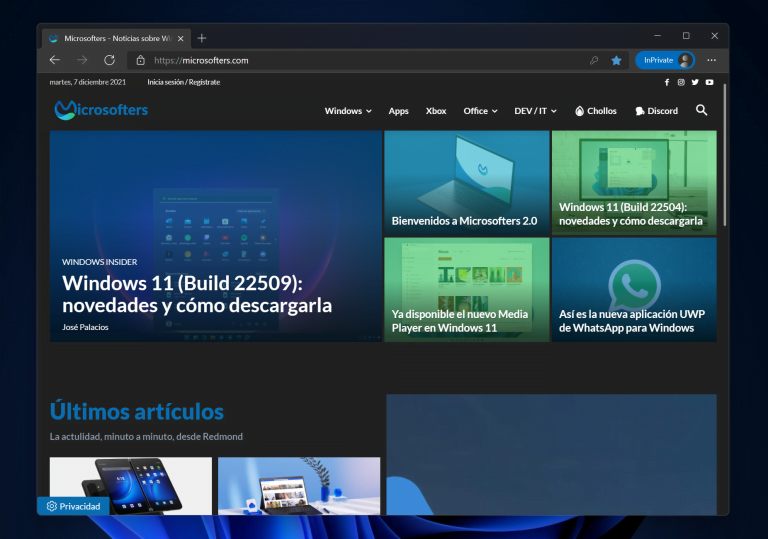The image size is (768, 539).
Task: Open browser settings three-dots menu
Action: pyautogui.click(x=711, y=60)
